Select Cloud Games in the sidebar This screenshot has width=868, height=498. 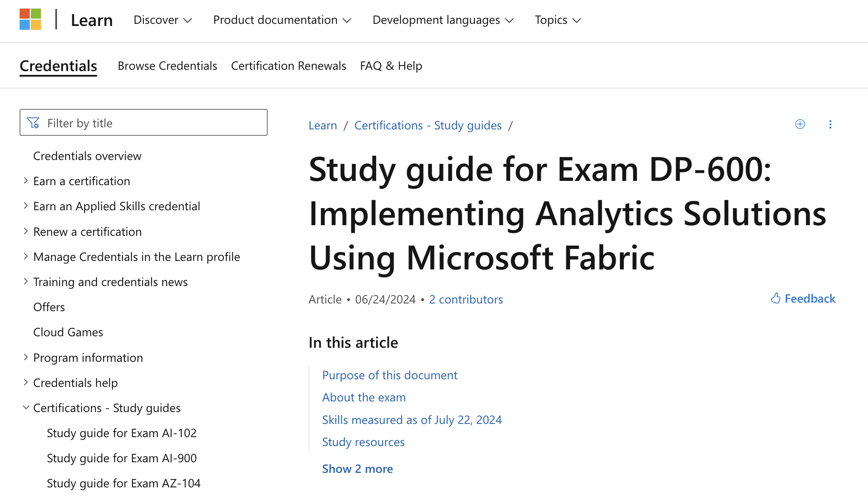68,332
